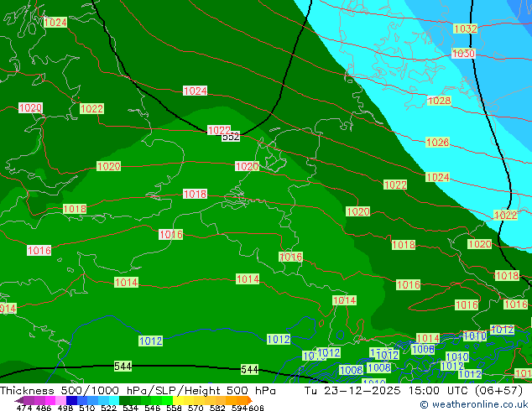The width and height of the screenshot is (532, 411).
Task: Click legend value 522
Action: (x=108, y=408)
